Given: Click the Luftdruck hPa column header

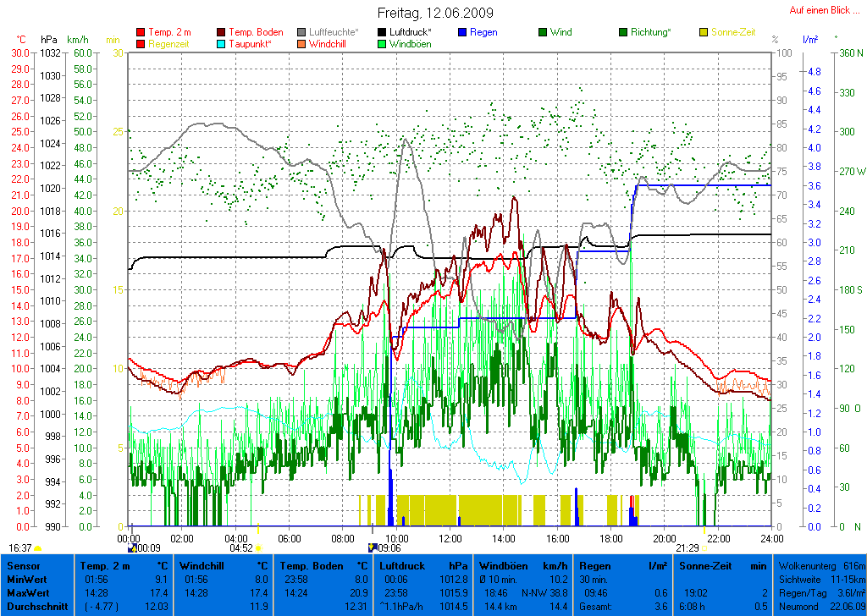Looking at the screenshot, I should (423, 565).
